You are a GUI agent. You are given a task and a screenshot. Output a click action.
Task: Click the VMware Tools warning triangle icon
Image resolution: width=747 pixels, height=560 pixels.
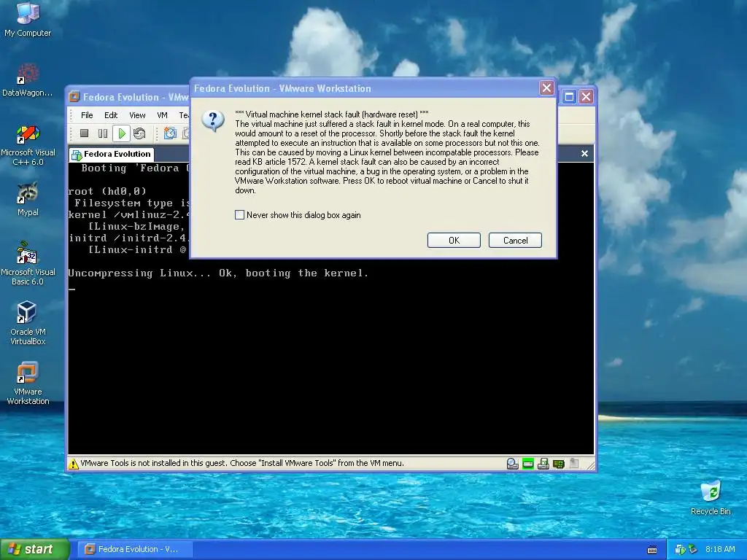point(74,463)
